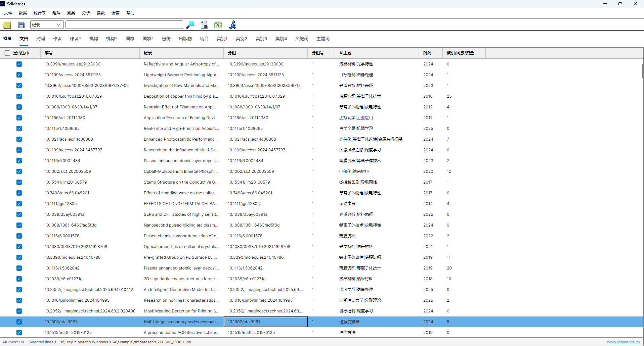Screen dimensions: 644x346
Task: Open the 帮助 menu
Action: 130,13
